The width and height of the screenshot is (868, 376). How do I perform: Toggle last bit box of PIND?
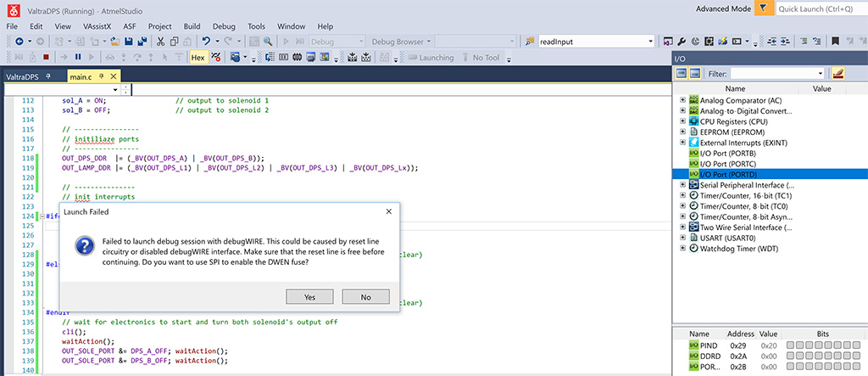point(856,345)
